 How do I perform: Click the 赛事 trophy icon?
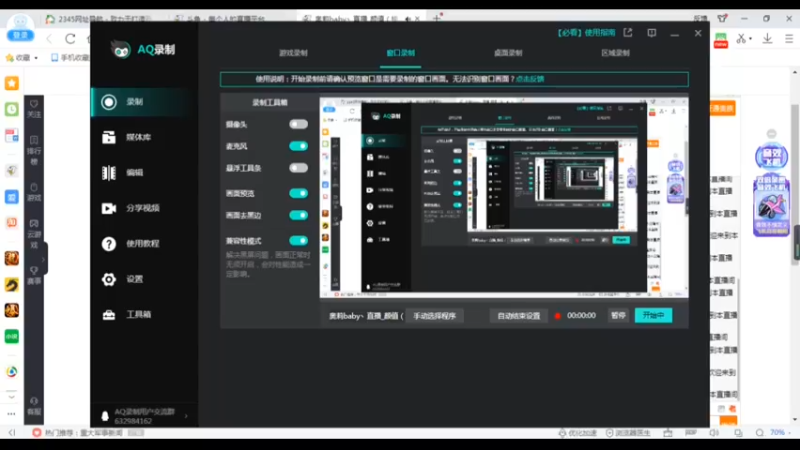pyautogui.click(x=34, y=276)
